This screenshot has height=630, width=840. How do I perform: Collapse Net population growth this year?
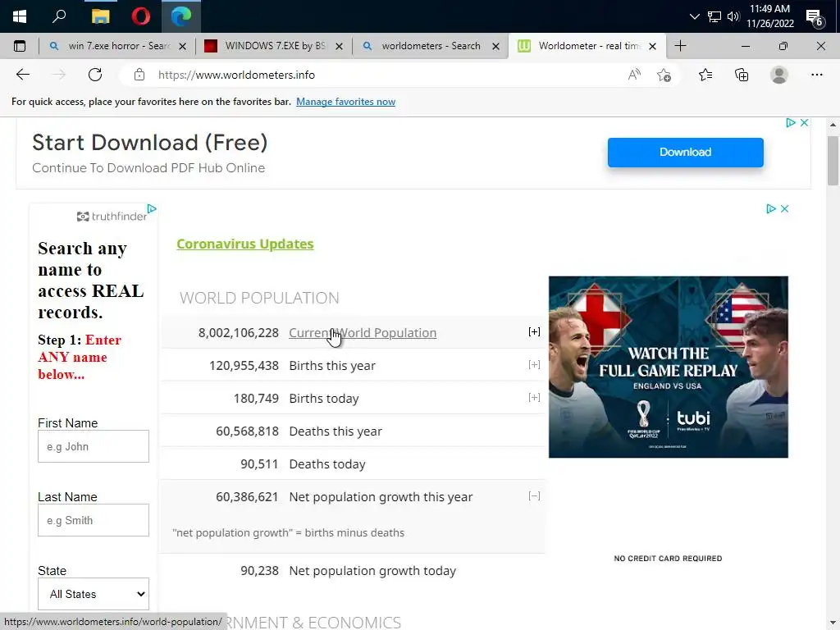coord(534,495)
